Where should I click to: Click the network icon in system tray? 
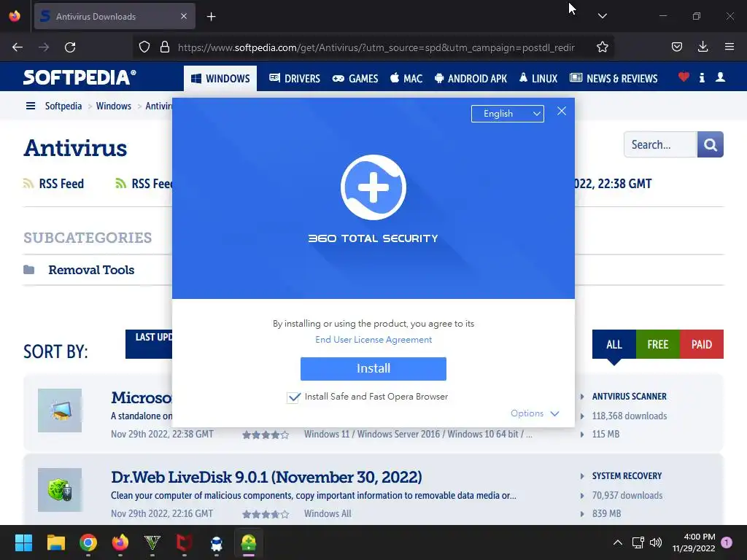click(638, 542)
